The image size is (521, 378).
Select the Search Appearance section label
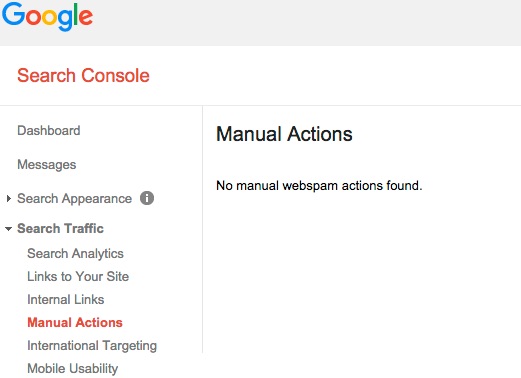click(x=74, y=199)
